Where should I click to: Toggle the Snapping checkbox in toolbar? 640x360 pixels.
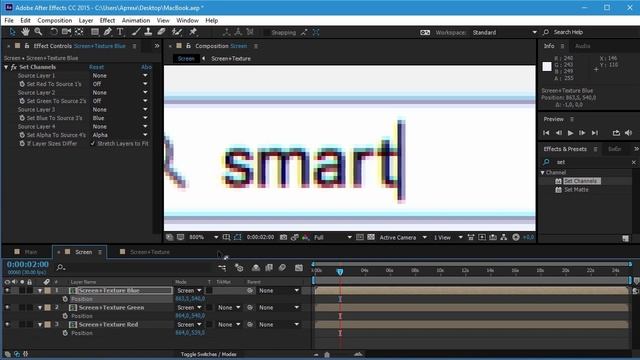pyautogui.click(x=266, y=32)
